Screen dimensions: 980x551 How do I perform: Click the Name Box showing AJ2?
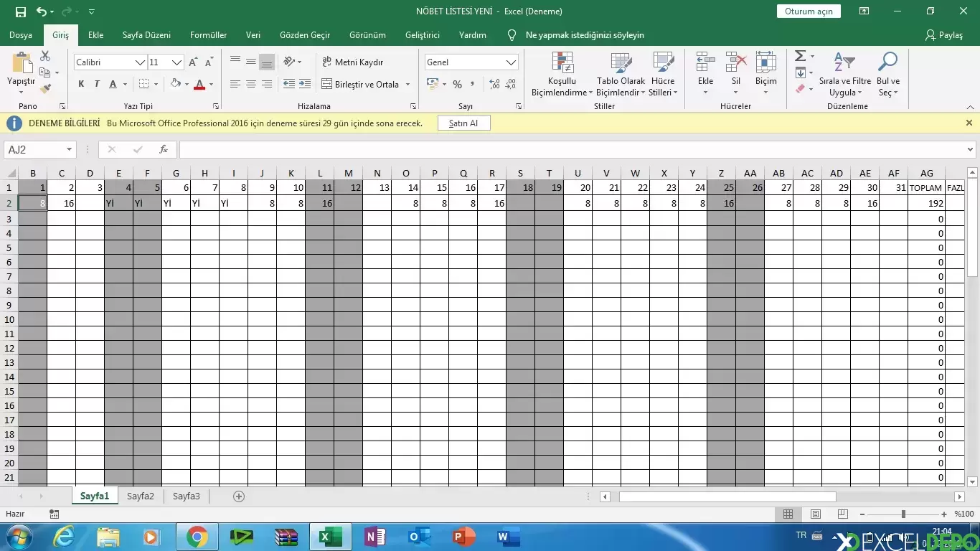tap(39, 149)
